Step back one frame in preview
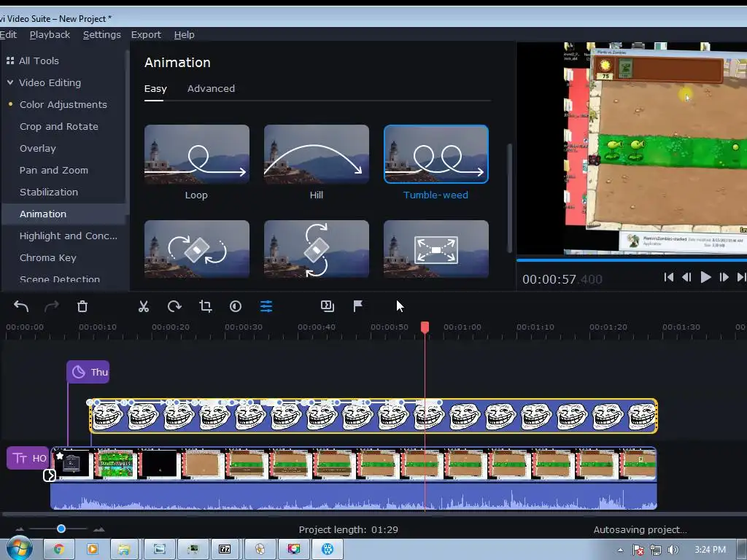Viewport: 747px width, 560px height. (686, 277)
